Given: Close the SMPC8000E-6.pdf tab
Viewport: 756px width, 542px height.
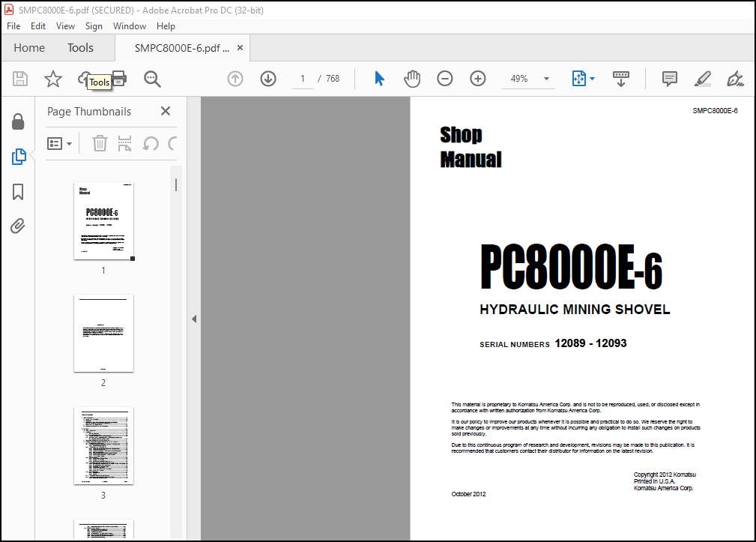Looking at the screenshot, I should pos(240,48).
